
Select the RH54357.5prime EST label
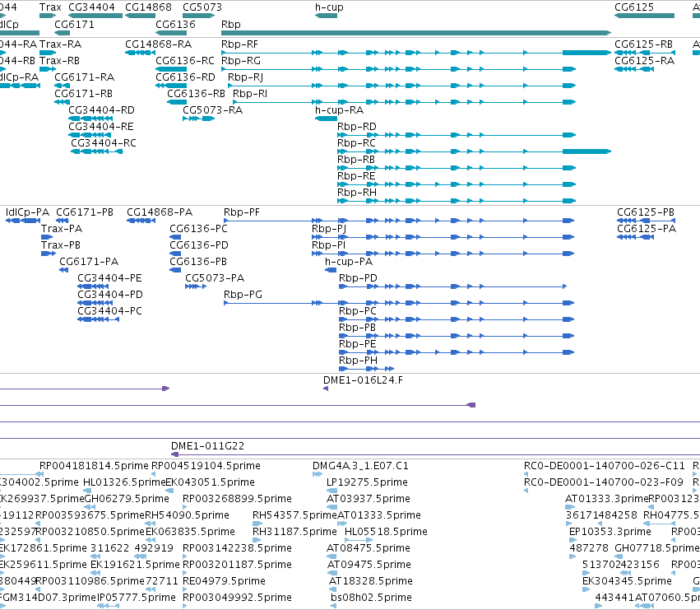coord(294,515)
